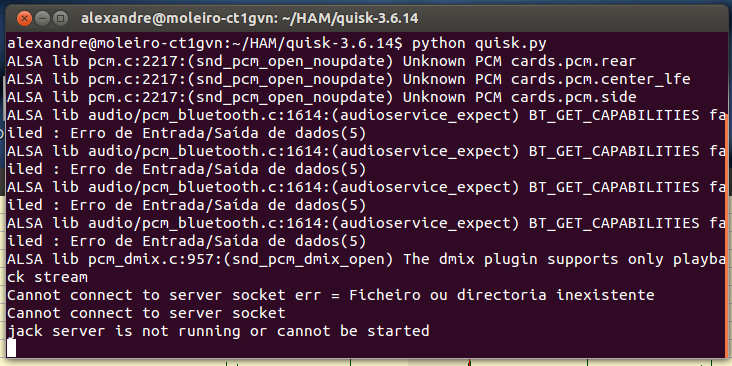This screenshot has width=732, height=366.
Task: Click the prompt path ~/HAM/quisk-3.6.14$
Action: pyautogui.click(x=317, y=44)
